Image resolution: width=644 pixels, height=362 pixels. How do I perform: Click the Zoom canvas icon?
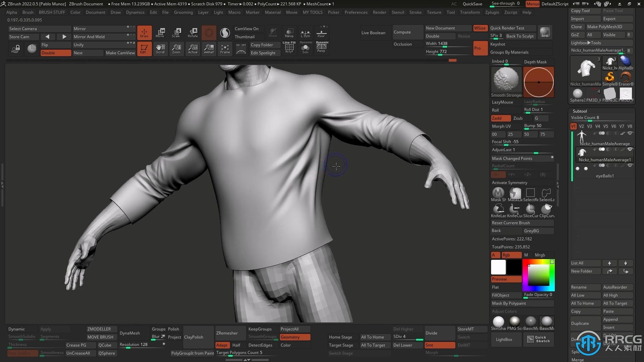[x=176, y=49]
